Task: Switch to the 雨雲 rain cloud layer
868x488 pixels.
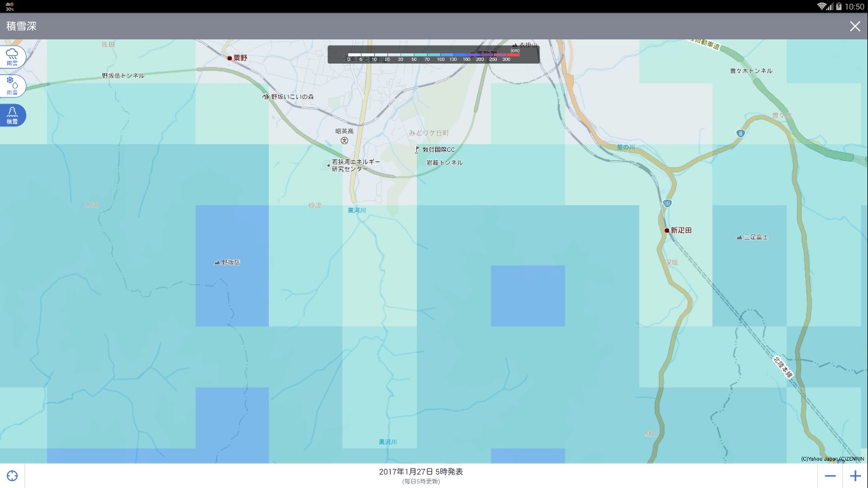Action: (x=12, y=57)
